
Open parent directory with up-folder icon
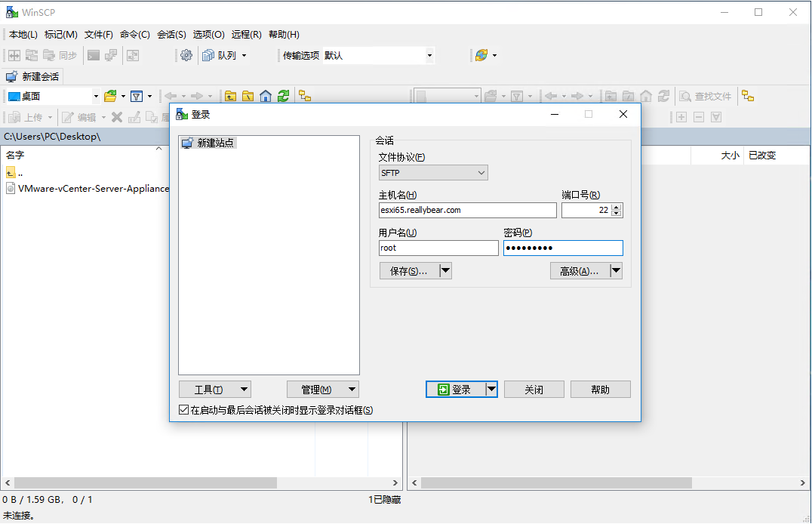tap(230, 96)
